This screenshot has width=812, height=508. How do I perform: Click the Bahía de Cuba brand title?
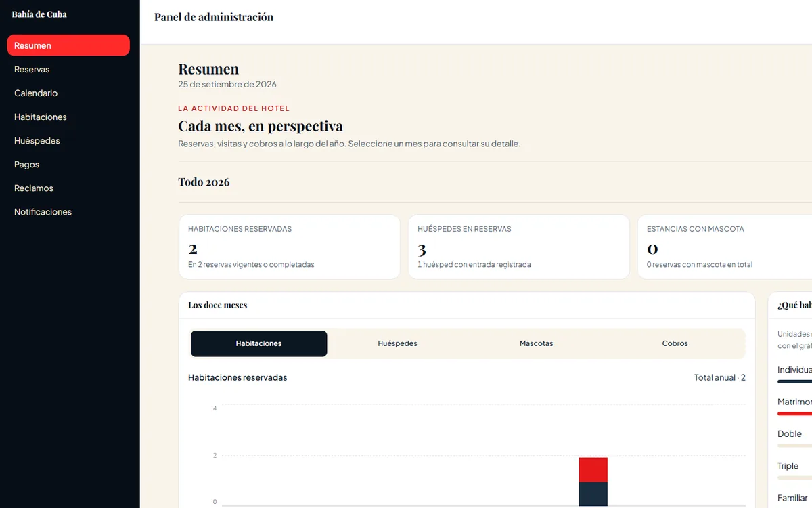click(39, 14)
